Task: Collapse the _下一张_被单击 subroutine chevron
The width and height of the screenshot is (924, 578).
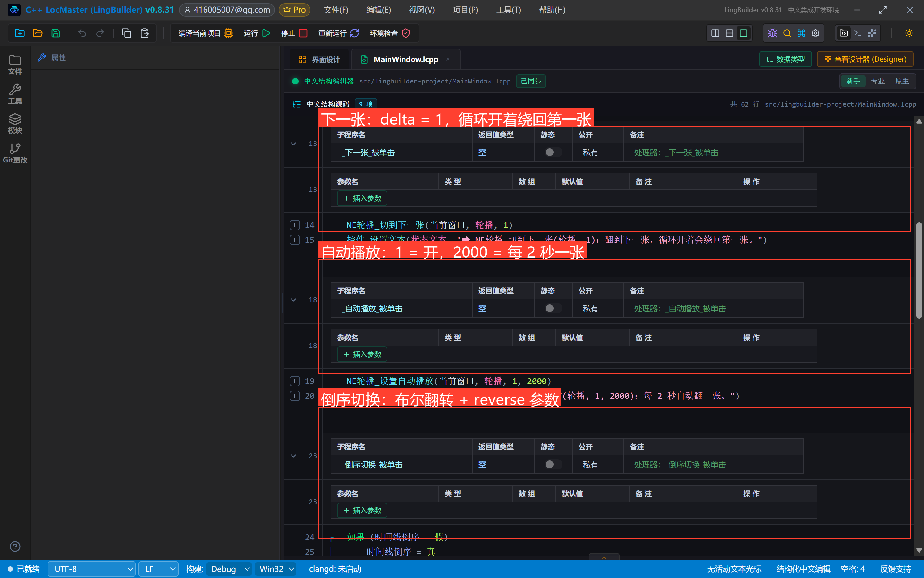Action: click(293, 144)
